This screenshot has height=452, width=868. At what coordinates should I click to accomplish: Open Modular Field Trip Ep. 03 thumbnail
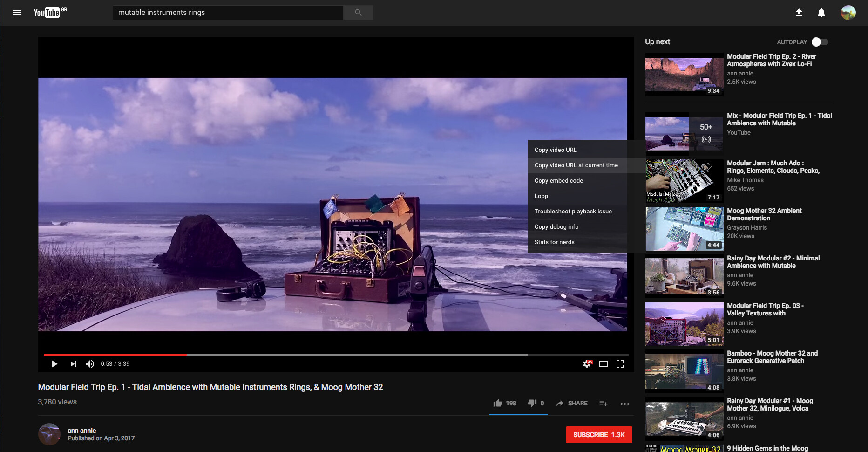coord(684,324)
